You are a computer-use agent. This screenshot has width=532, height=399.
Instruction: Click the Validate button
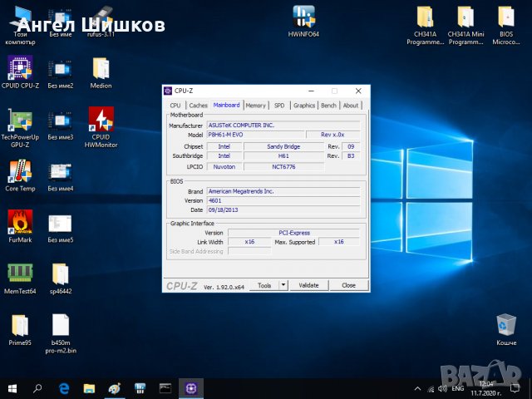pos(308,285)
